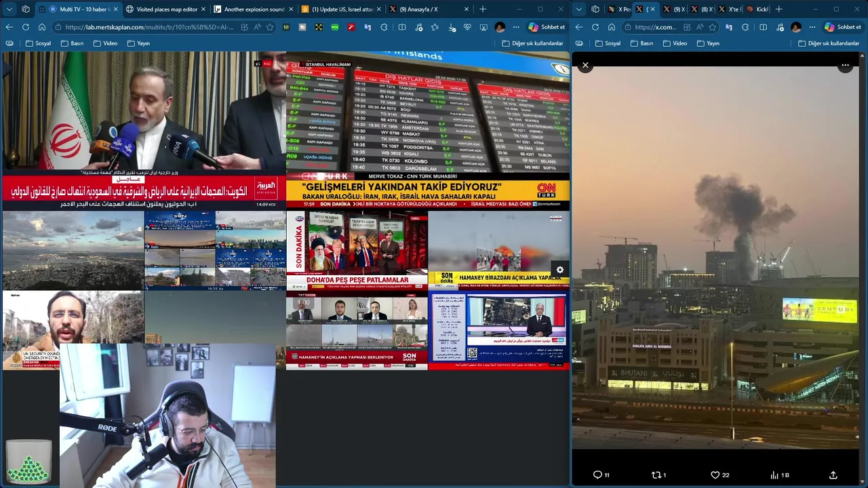Open workspaces icon in left window tab bar
This screenshot has width=868, height=488.
pos(26,9)
